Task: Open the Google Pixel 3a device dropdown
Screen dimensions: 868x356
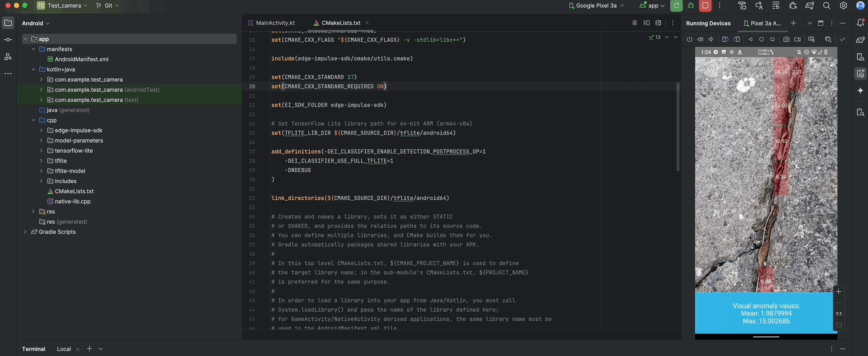Action: point(596,6)
